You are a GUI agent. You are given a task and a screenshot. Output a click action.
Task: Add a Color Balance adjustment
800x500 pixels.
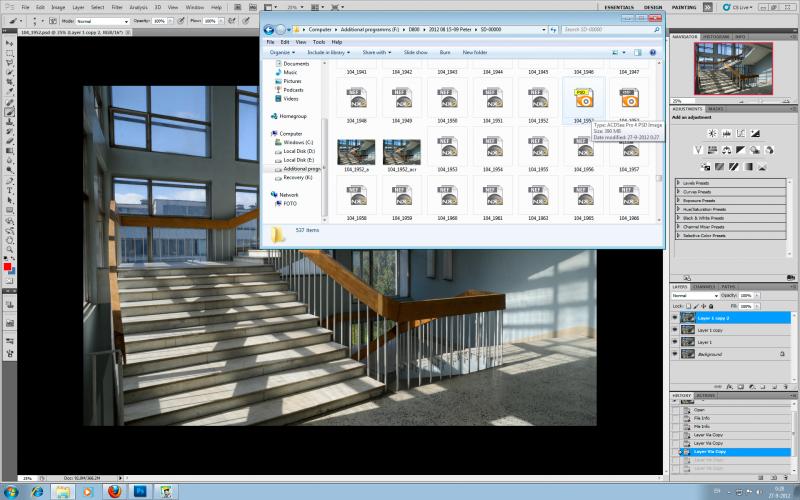click(727, 150)
